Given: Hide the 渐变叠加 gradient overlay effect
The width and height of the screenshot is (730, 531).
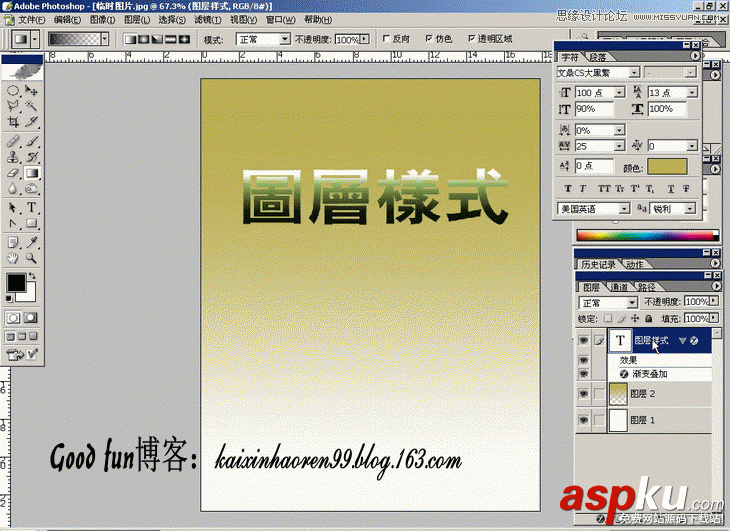Looking at the screenshot, I should tap(583, 374).
